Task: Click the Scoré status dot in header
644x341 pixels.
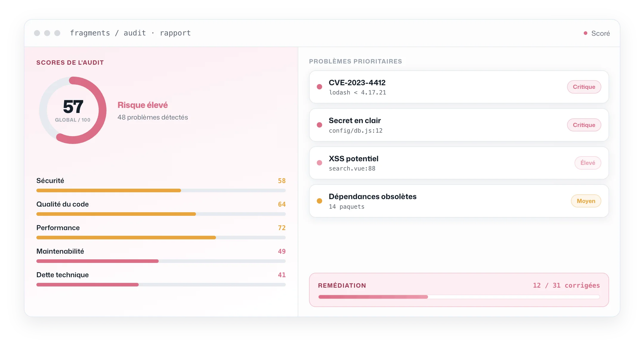Action: click(x=586, y=33)
